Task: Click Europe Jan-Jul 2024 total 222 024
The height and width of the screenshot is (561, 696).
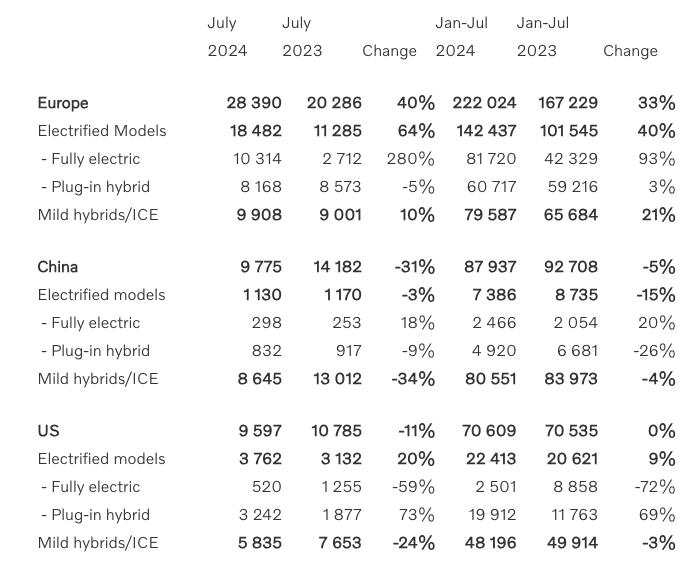Action: point(484,103)
